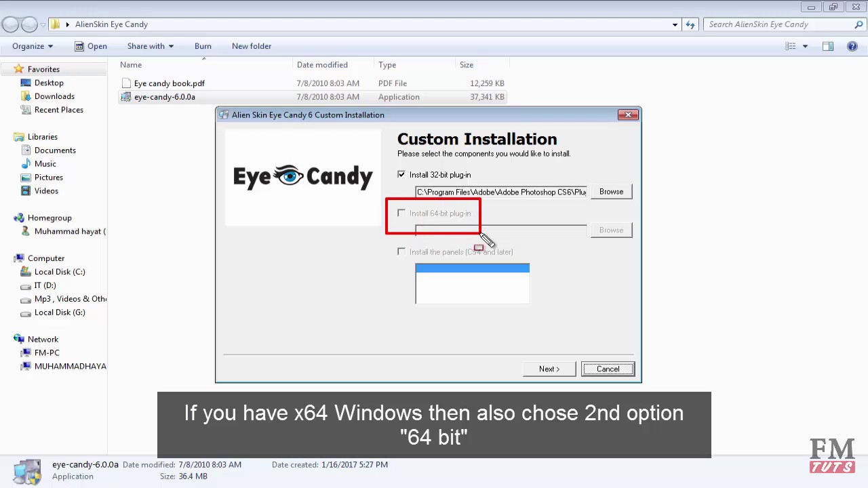Click the Desktop icon in Favorites

tap(26, 83)
